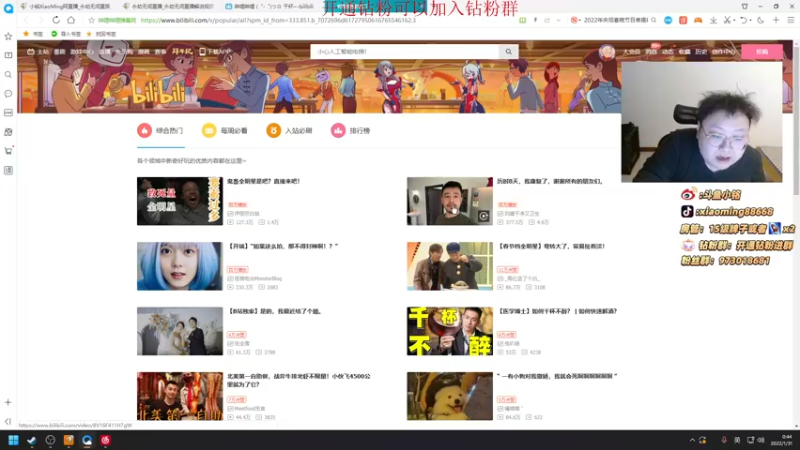Open the two men eating video thumbnail
Screen dimensions: 800x450
coord(449,266)
